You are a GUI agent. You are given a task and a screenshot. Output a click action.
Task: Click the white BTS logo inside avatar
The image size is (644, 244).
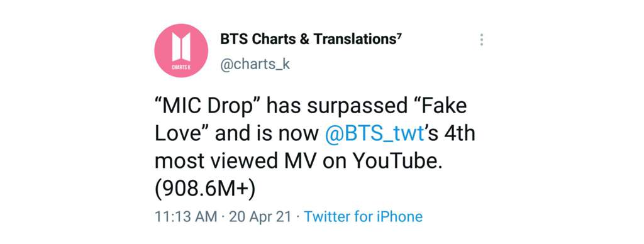pos(181,47)
